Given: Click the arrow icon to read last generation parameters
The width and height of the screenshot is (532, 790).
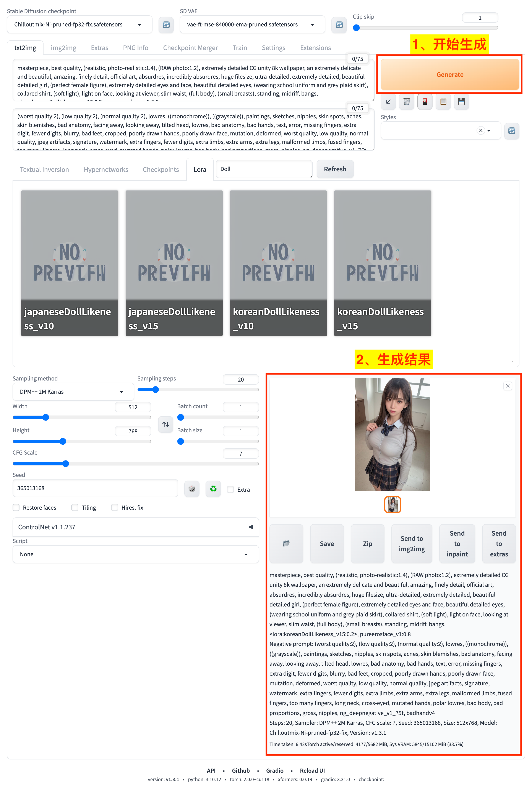Looking at the screenshot, I should (388, 101).
